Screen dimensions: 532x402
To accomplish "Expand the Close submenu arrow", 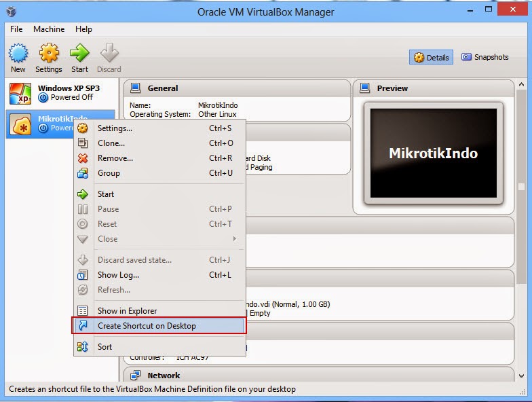I will pyautogui.click(x=235, y=239).
